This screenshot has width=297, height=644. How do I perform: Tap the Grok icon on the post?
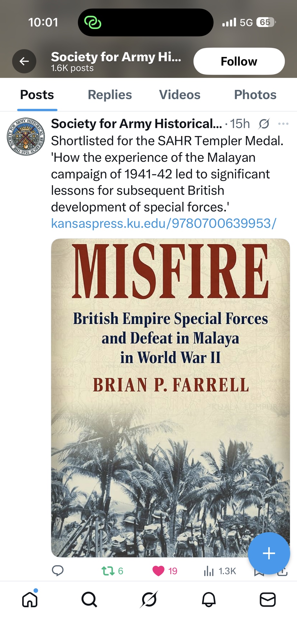(264, 124)
